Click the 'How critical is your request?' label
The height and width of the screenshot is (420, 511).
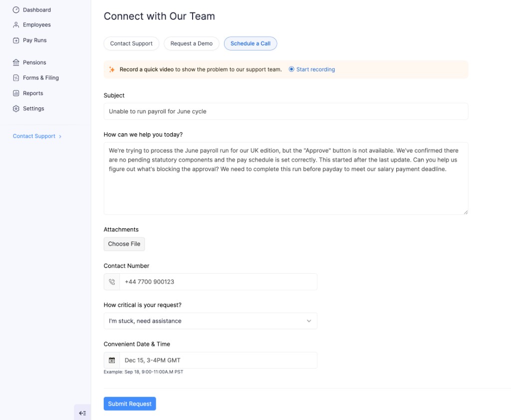point(142,305)
